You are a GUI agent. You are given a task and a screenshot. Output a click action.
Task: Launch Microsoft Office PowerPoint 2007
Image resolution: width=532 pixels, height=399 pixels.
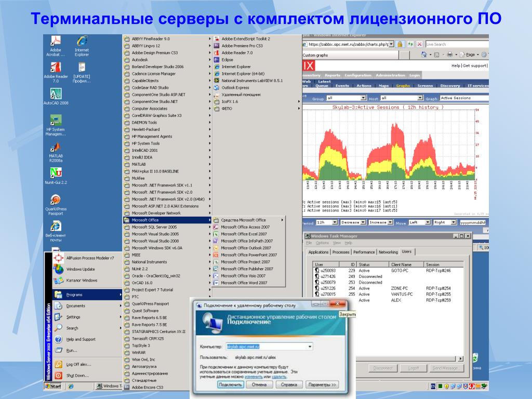tap(249, 255)
